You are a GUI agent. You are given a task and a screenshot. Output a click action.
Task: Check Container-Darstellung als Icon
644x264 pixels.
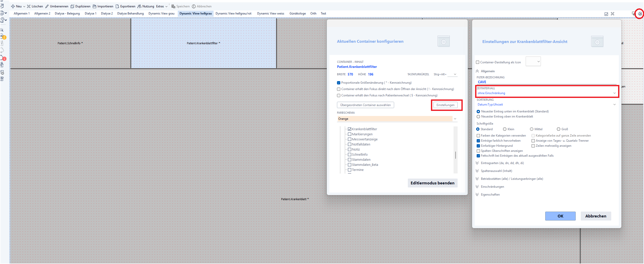[x=477, y=62]
